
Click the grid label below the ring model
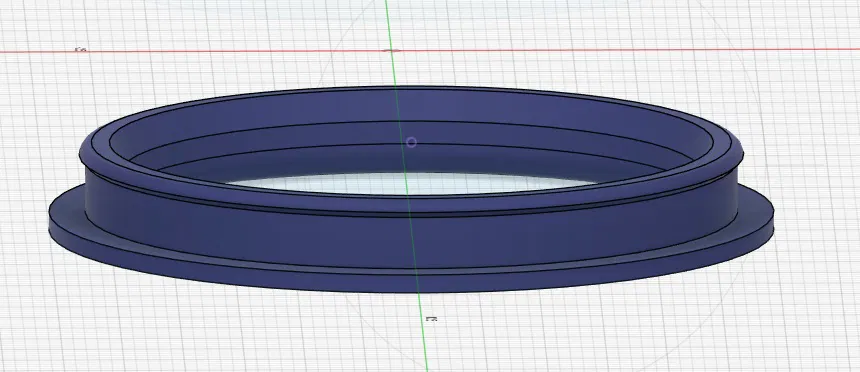coord(432,318)
